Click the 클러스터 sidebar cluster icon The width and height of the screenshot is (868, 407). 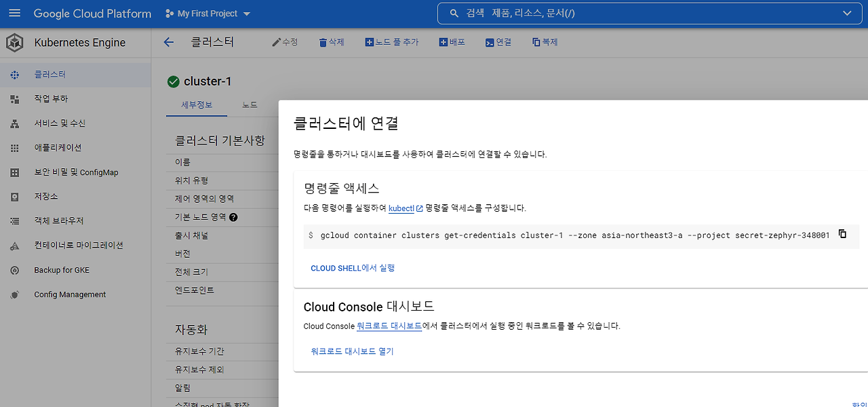pos(15,75)
